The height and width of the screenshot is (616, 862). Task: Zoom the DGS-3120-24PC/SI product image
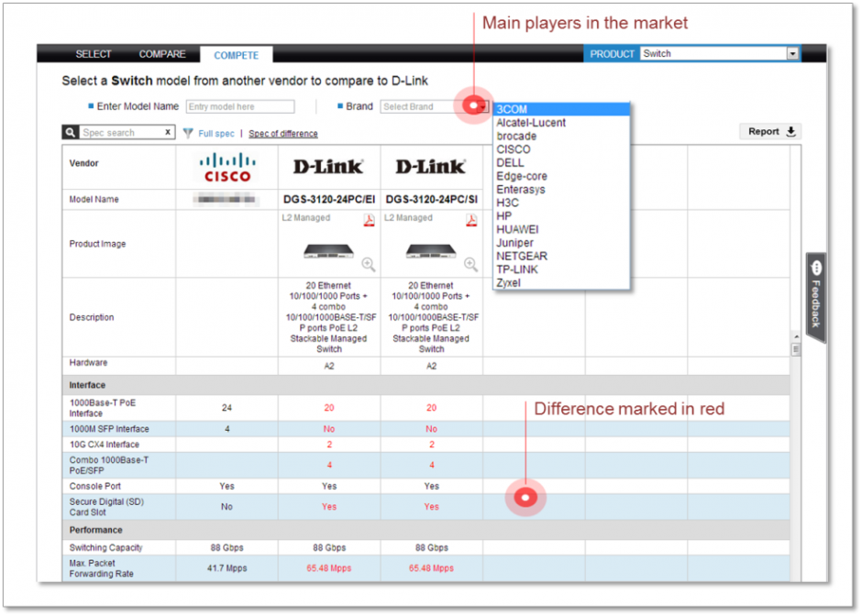(x=470, y=264)
